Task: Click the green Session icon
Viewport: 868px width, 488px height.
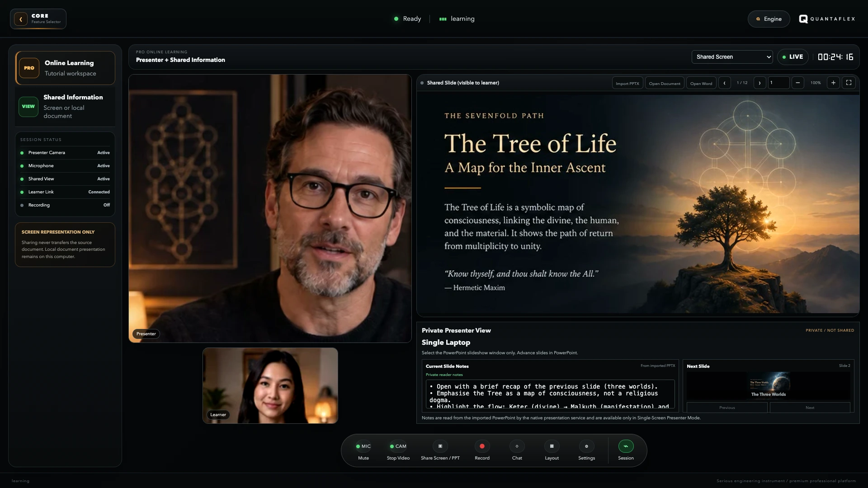Action: pyautogui.click(x=626, y=446)
